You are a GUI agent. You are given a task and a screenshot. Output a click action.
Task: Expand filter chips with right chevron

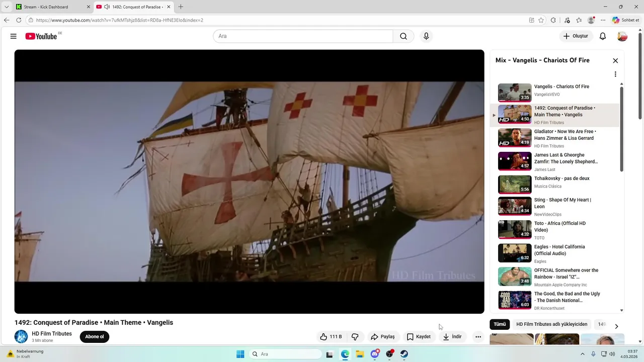point(616,326)
